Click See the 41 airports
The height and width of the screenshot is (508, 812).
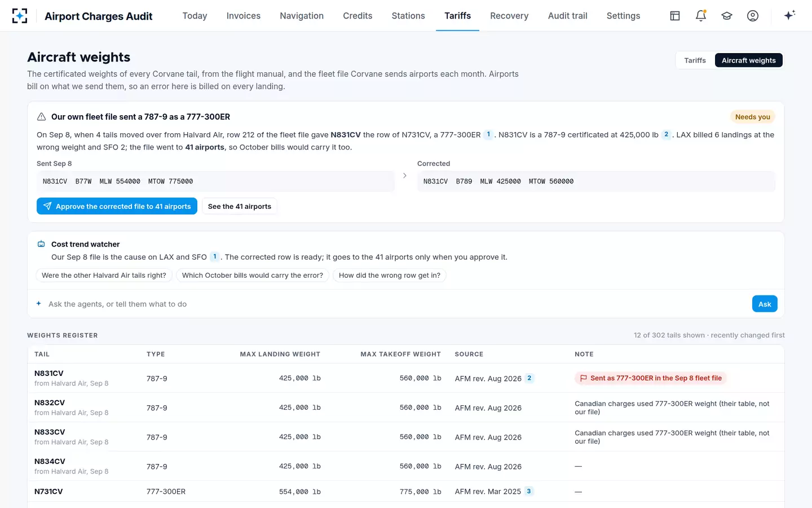[x=240, y=206]
